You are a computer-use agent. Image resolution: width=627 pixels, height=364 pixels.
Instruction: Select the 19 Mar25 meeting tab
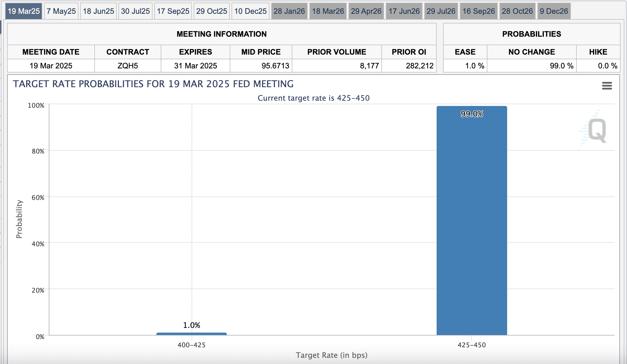24,11
